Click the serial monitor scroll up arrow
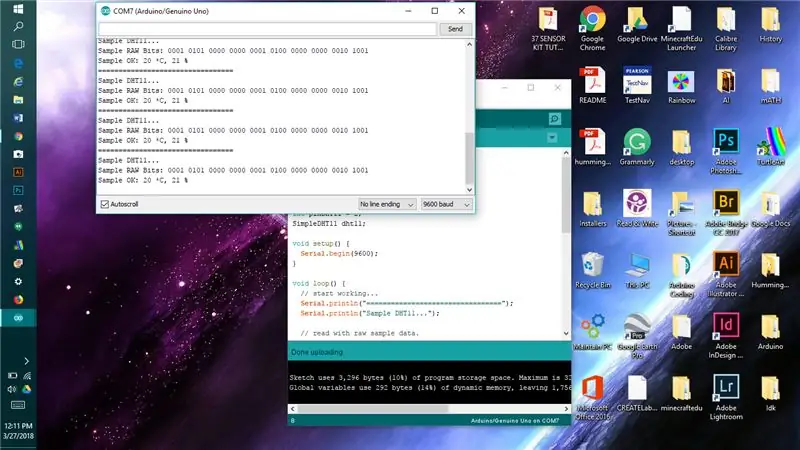 pyautogui.click(x=469, y=44)
